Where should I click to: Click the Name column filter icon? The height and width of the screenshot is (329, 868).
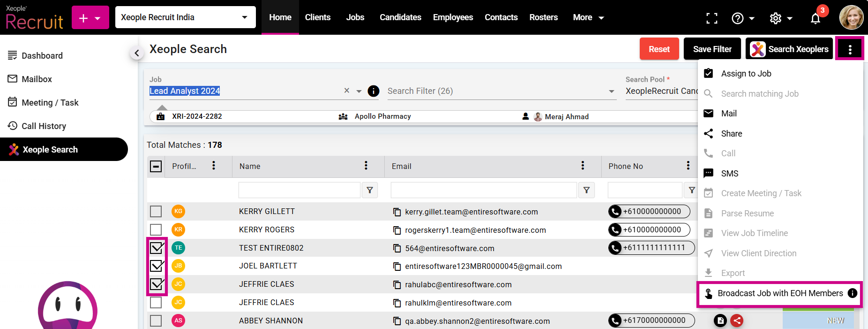(370, 190)
